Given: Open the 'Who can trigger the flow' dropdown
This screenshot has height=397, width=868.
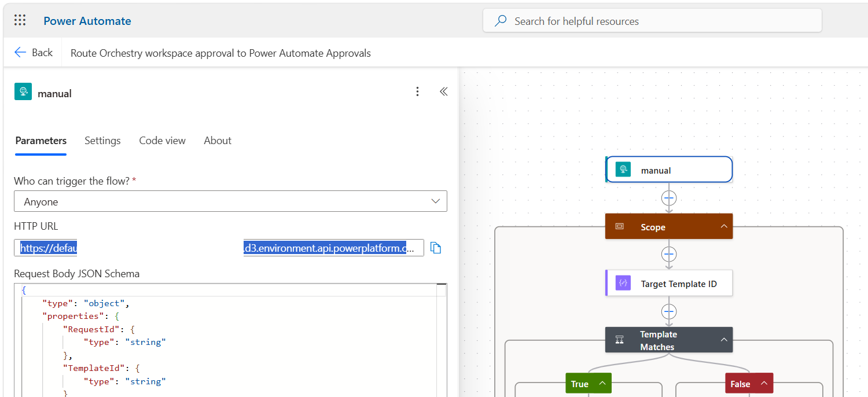Looking at the screenshot, I should click(x=230, y=201).
